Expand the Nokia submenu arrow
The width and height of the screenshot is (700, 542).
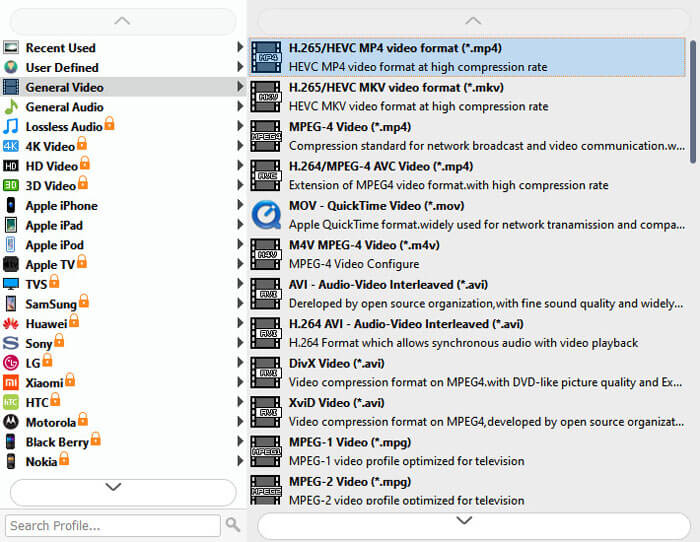pos(240,461)
